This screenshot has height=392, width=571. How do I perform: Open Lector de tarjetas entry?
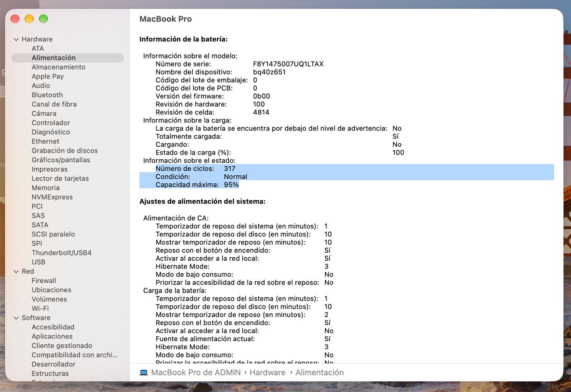click(60, 178)
